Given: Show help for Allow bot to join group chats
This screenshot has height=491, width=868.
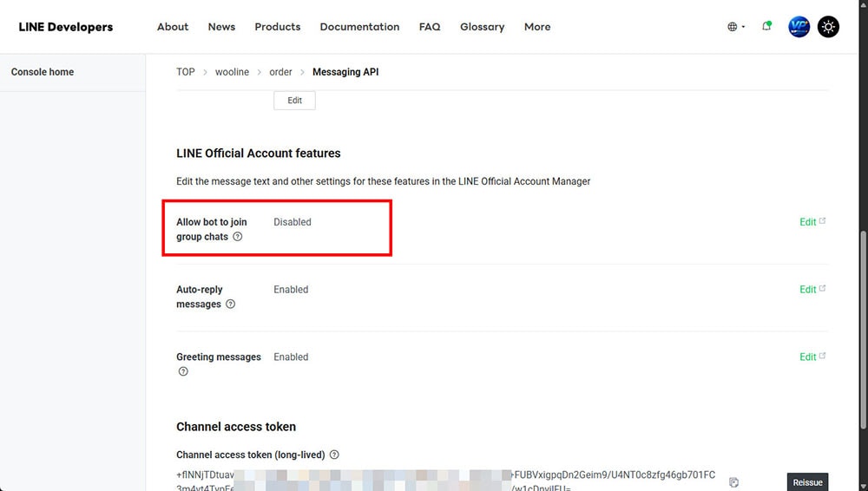Looking at the screenshot, I should 238,236.
